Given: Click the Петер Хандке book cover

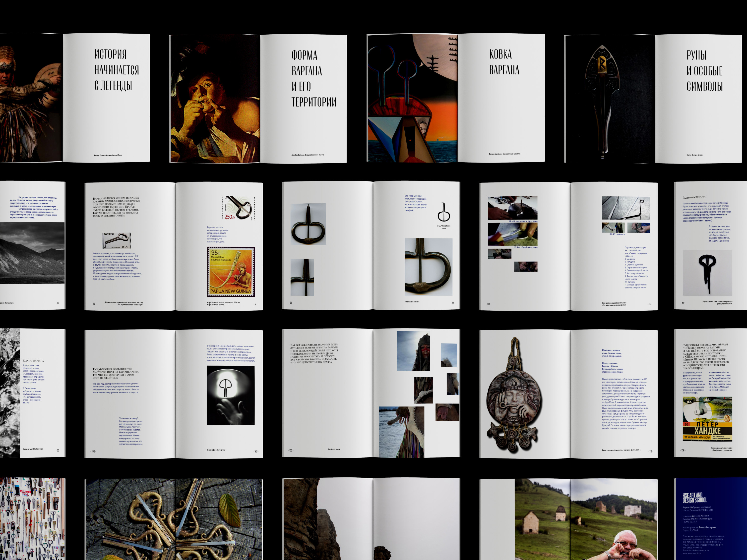Looking at the screenshot, I should [x=707, y=419].
